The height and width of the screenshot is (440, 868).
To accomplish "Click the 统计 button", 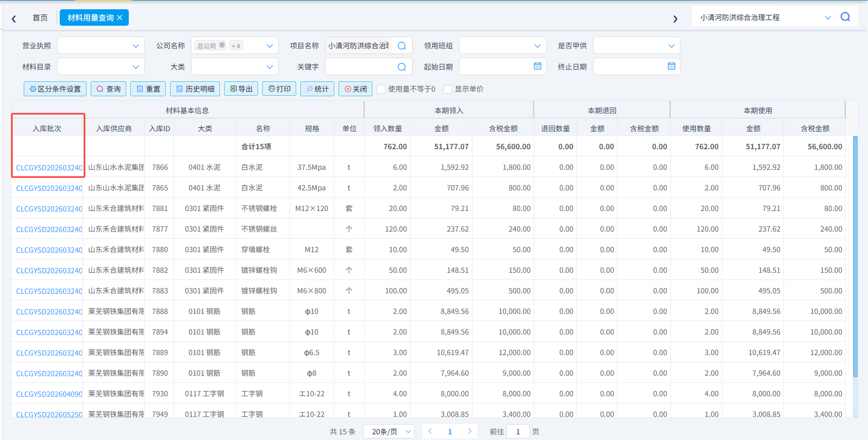I will click(x=317, y=89).
